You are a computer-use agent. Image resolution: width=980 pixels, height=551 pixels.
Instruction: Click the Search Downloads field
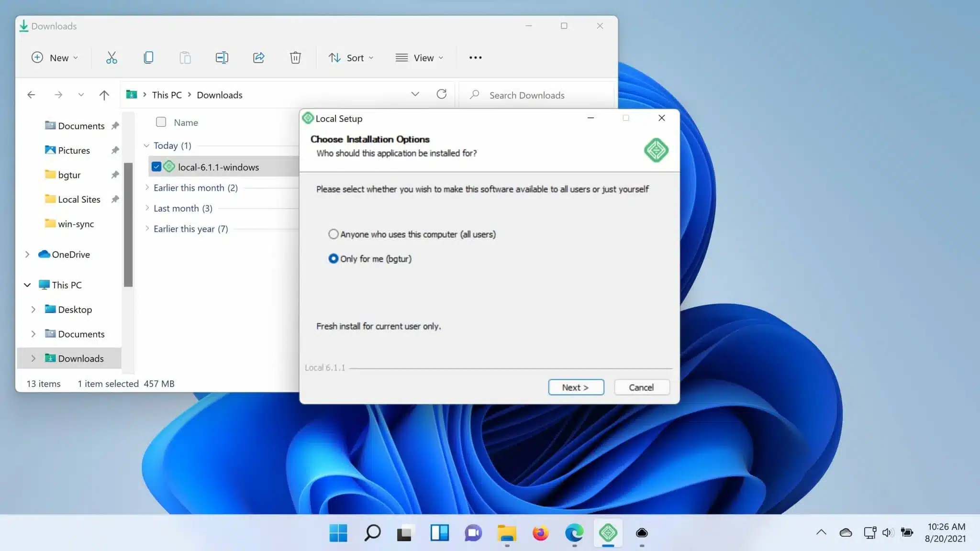[526, 95]
